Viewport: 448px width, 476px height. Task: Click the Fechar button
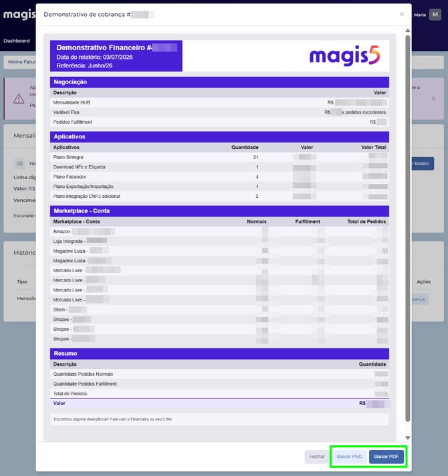coord(317,457)
